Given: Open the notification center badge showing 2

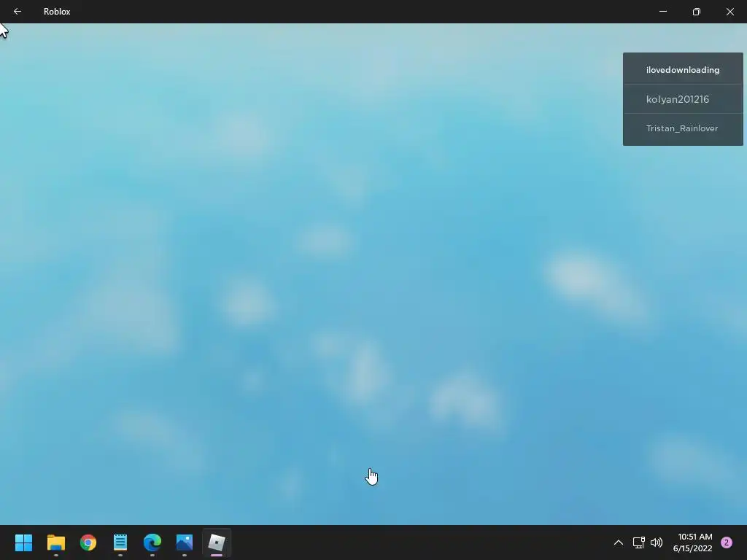Looking at the screenshot, I should 727,542.
